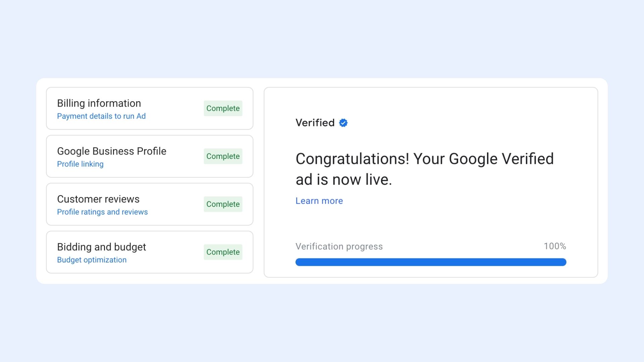
Task: Click the blue Verified checkmark badge
Action: coord(343,123)
